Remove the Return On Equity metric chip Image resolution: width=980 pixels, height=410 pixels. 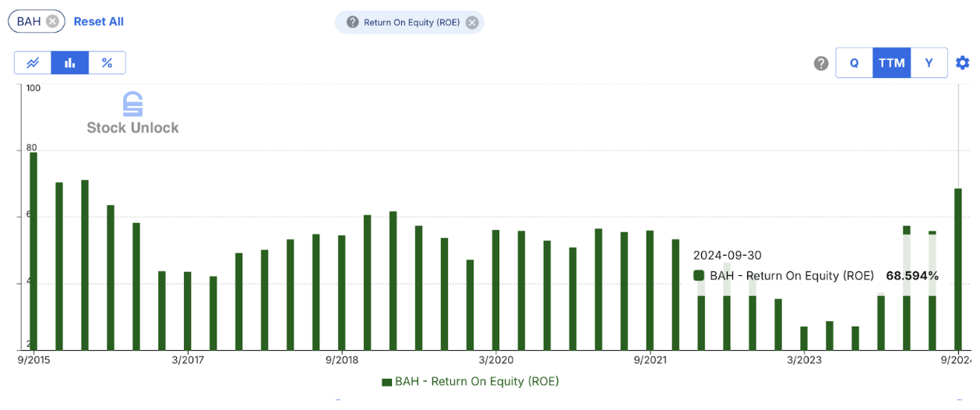[x=471, y=23]
